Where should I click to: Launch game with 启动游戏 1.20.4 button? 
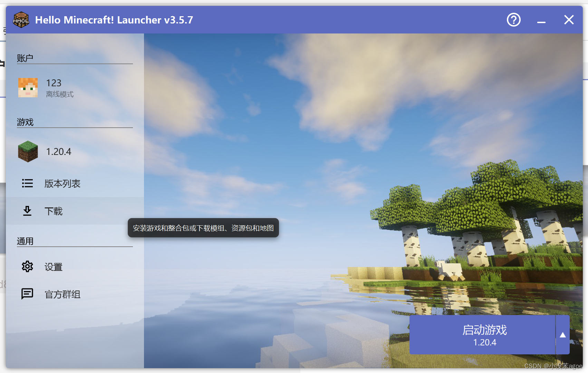(x=482, y=335)
